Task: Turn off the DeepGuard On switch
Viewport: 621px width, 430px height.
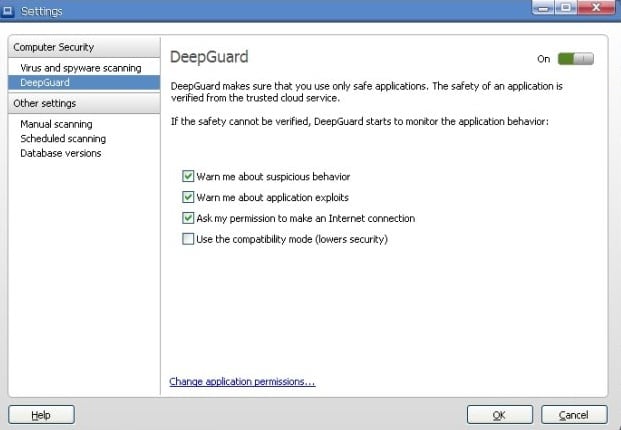Action: tap(576, 59)
